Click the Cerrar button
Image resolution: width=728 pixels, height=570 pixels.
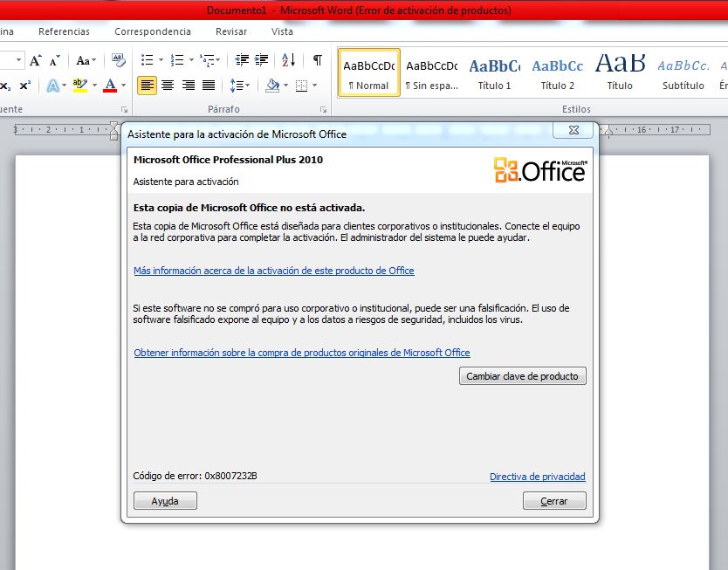point(554,501)
